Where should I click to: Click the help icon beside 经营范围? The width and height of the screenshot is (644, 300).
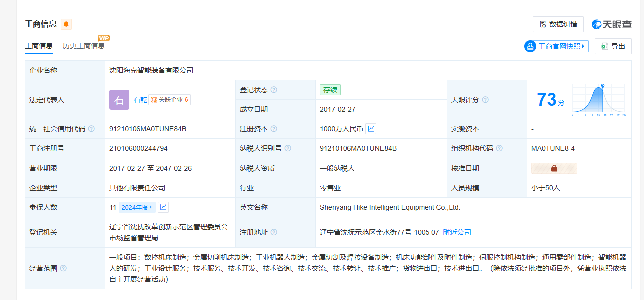pyautogui.click(x=63, y=268)
